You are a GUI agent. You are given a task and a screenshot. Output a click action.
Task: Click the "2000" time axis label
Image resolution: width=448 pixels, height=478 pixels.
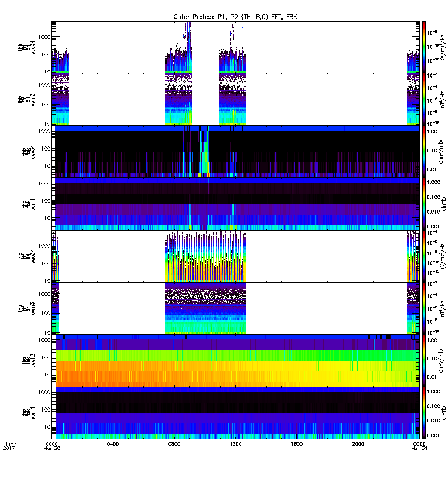358,444
